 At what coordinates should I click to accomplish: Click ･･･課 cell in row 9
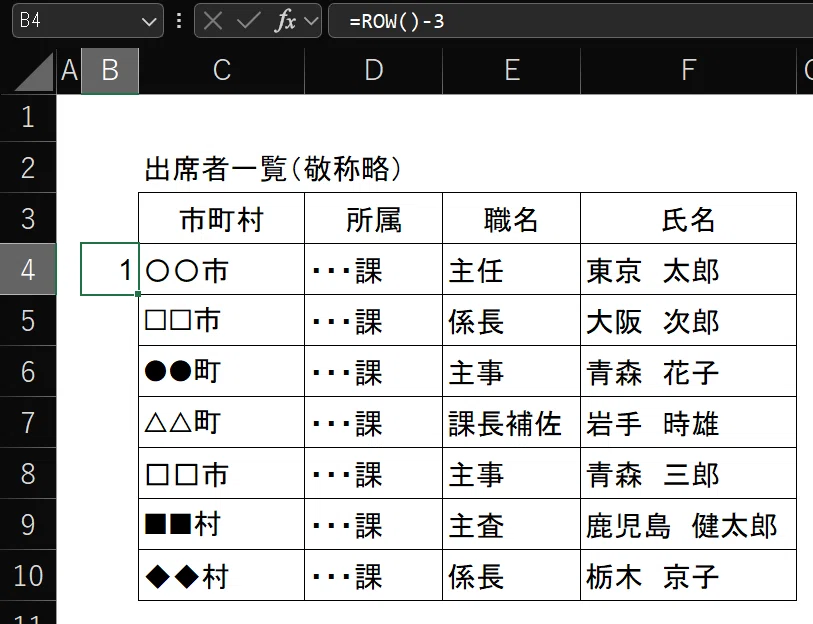(373, 524)
